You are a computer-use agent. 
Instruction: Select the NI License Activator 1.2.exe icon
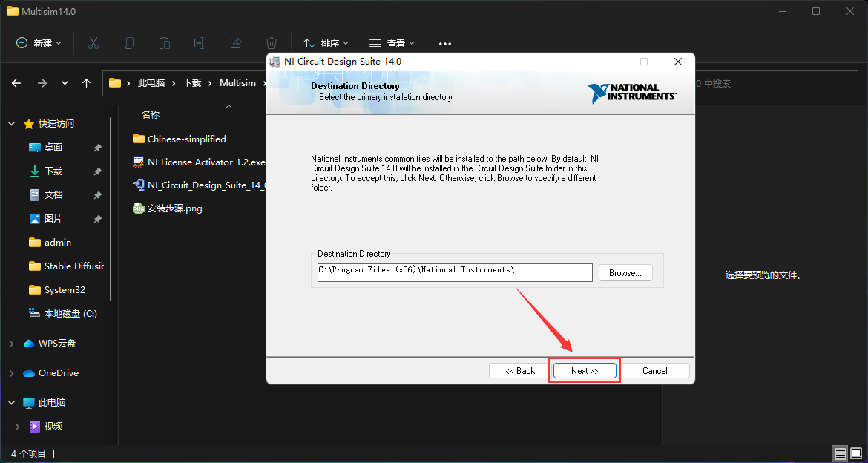[139, 162]
